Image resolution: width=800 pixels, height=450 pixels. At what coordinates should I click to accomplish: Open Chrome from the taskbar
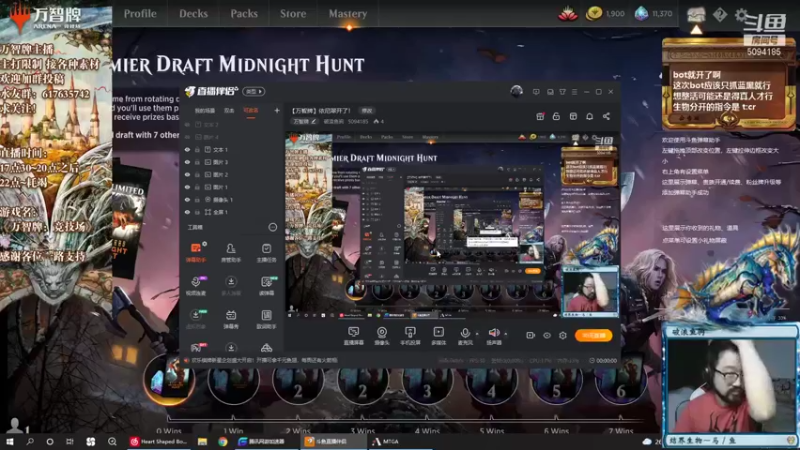(222, 441)
